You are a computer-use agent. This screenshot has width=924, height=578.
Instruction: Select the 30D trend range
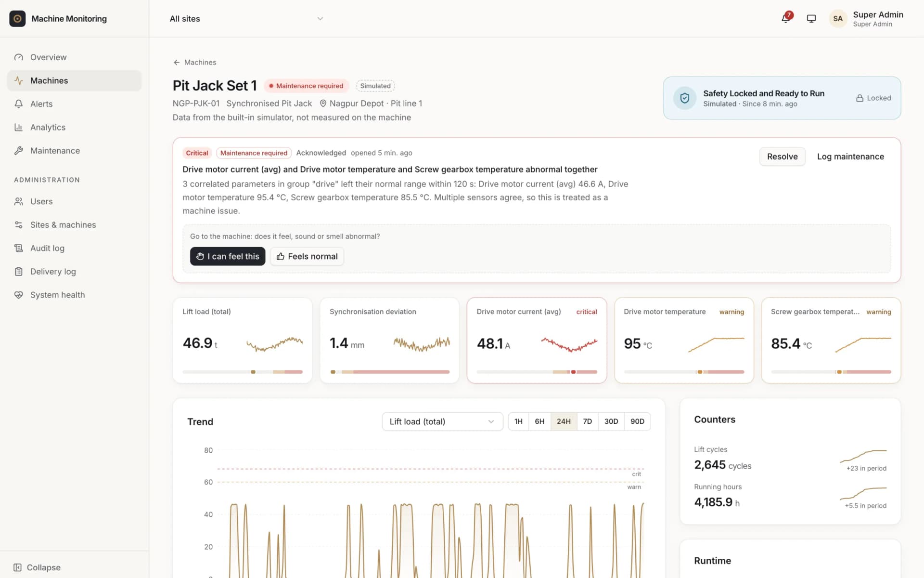[611, 421]
